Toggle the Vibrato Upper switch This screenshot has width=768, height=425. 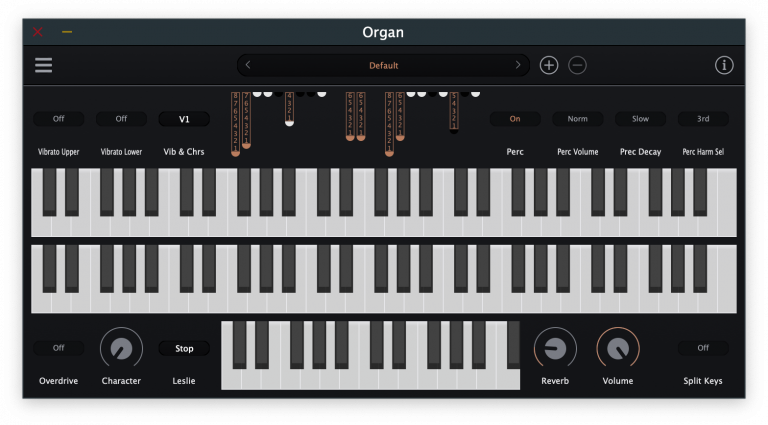59,118
